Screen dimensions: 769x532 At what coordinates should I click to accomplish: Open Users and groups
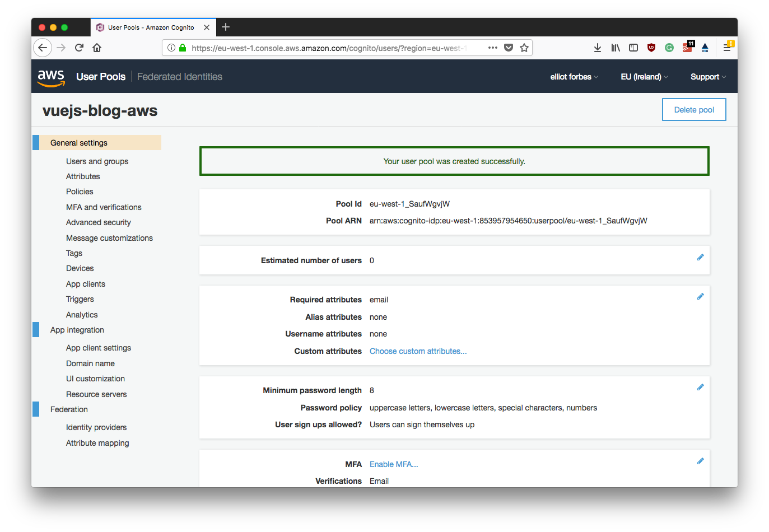(x=97, y=161)
